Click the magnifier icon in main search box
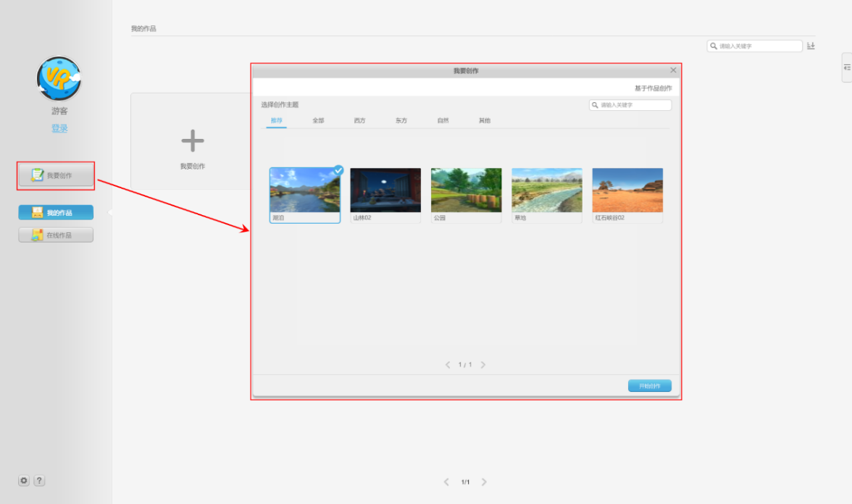This screenshot has height=504, width=852. pos(714,46)
